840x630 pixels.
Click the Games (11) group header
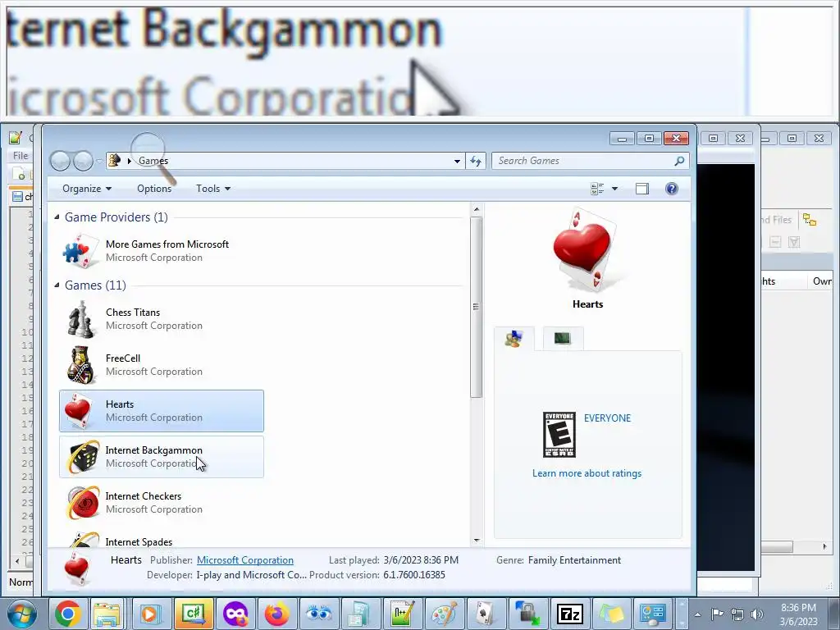point(95,285)
